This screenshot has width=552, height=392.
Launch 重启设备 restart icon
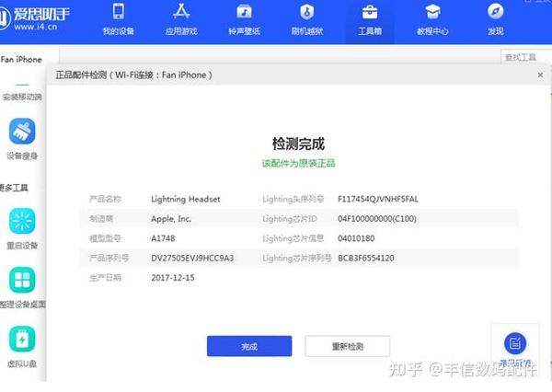click(x=22, y=221)
